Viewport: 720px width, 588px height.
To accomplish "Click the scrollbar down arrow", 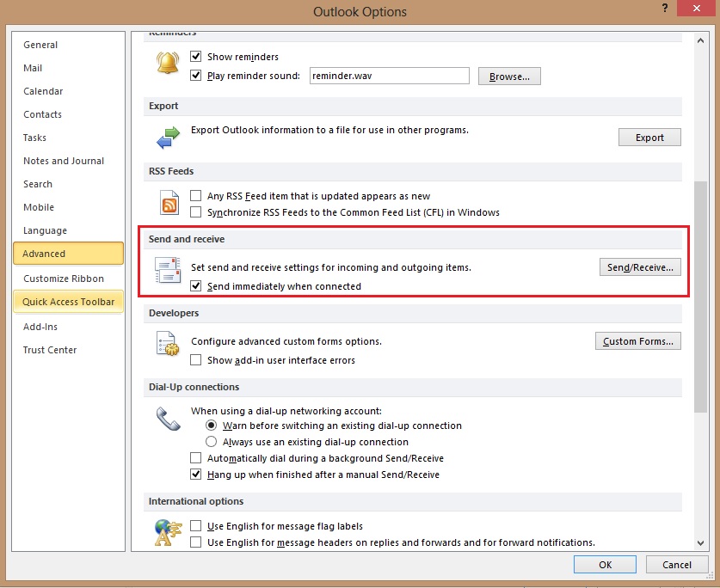I will point(700,543).
